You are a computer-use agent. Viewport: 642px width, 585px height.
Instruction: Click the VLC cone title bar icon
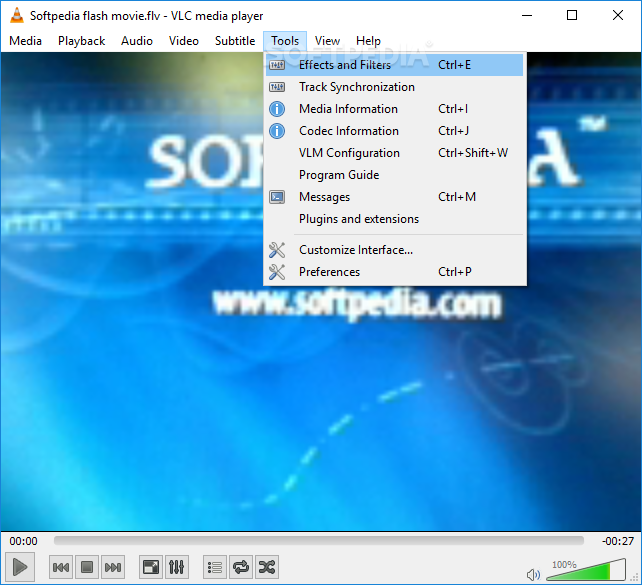click(x=16, y=16)
